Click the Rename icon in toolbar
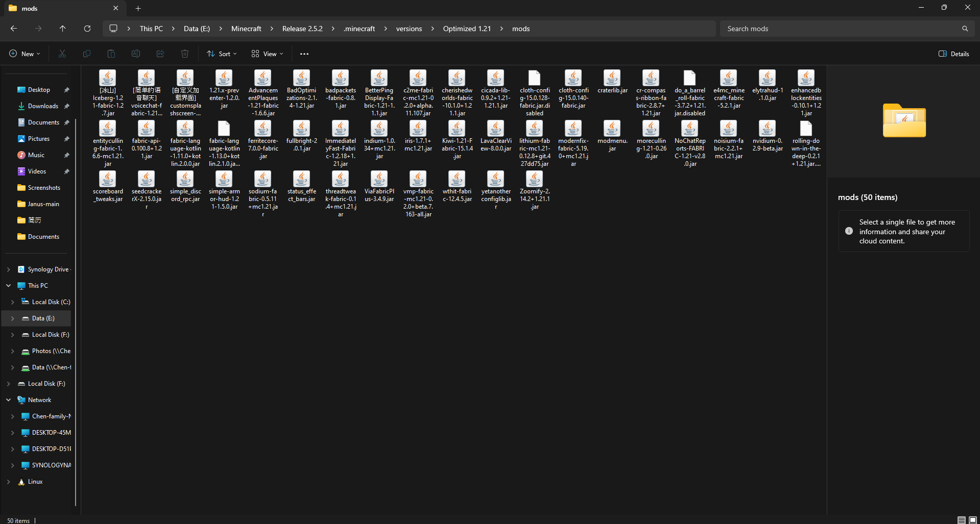Viewport: 980px width, 524px height. (136, 54)
